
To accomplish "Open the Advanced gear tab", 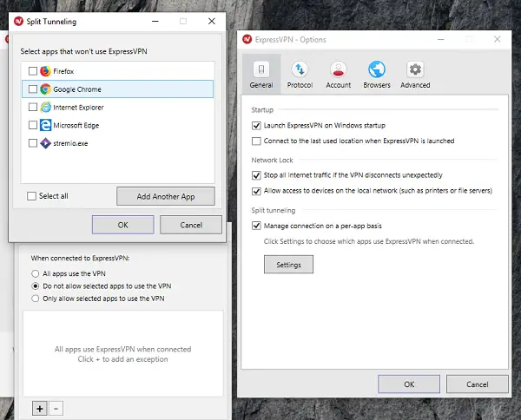I will pos(415,69).
